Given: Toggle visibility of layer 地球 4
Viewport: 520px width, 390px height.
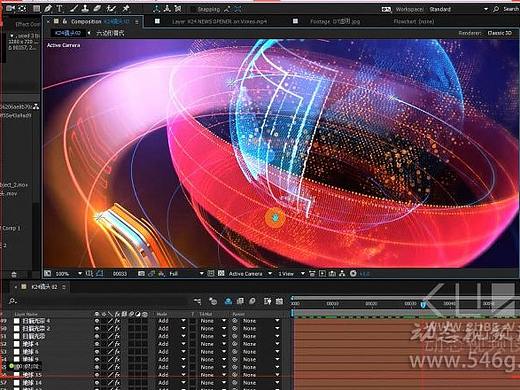Looking at the screenshot, I should 97,344.
